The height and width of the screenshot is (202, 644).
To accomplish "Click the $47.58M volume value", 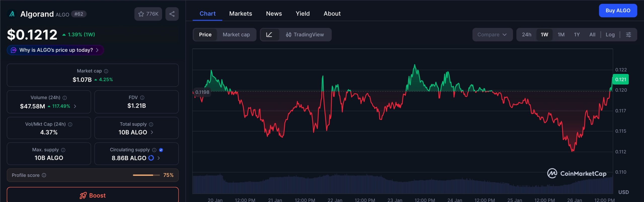I will coord(32,106).
